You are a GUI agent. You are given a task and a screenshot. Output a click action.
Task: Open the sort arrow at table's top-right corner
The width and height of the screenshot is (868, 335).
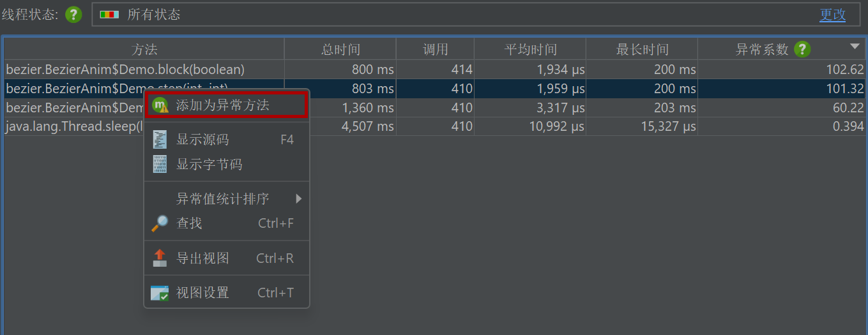tap(855, 47)
